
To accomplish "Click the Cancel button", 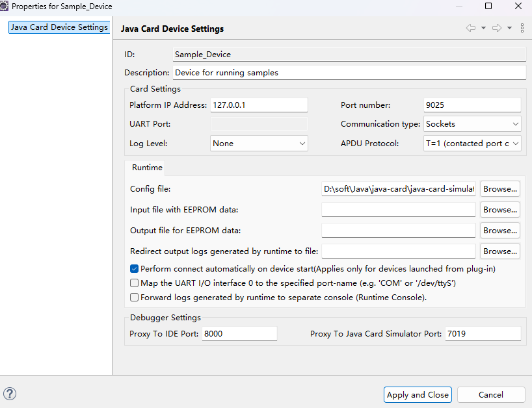I will pos(490,394).
